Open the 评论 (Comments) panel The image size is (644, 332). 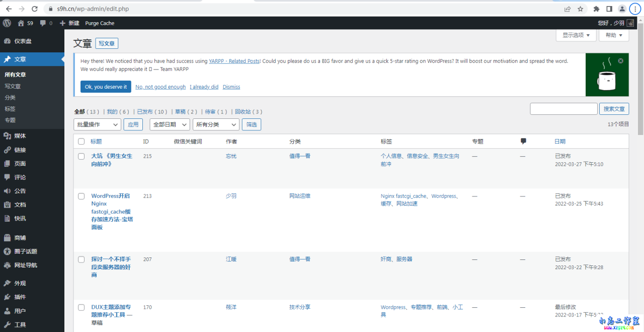tap(20, 176)
